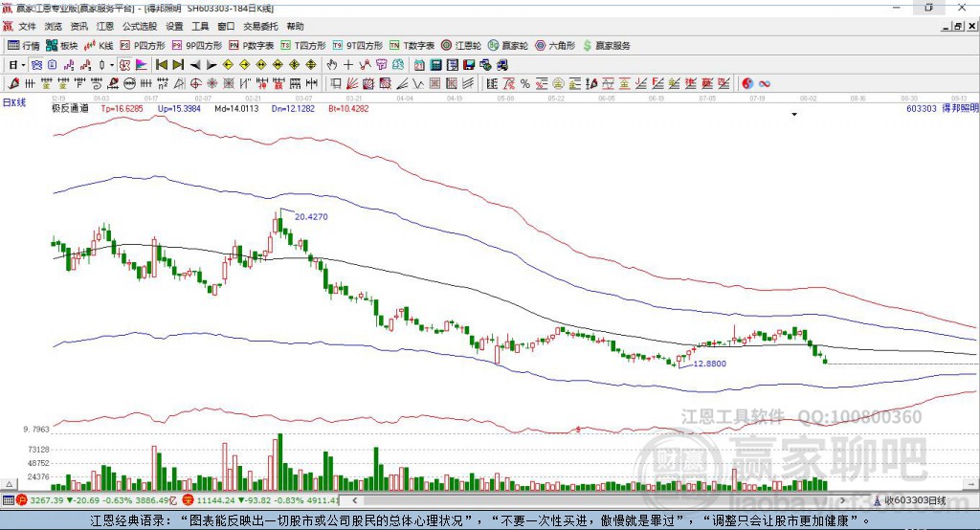
Task: Click the 得邦照明 stock name
Action: click(960, 108)
